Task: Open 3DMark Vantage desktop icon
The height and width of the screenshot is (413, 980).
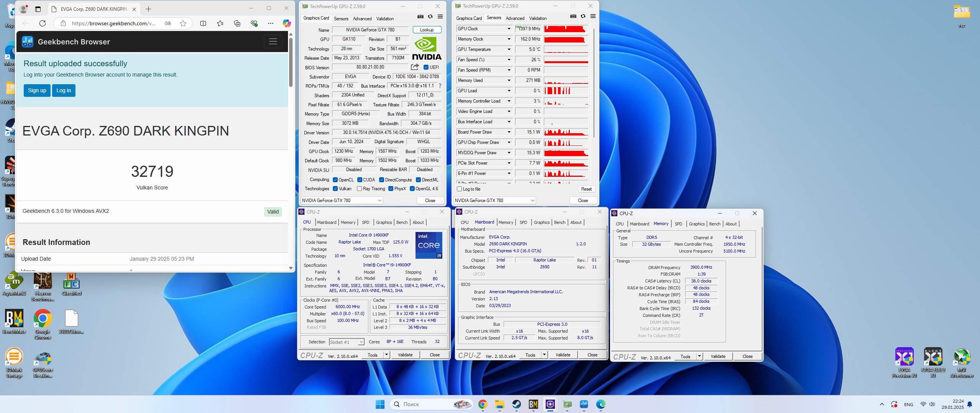Action: 14,363
